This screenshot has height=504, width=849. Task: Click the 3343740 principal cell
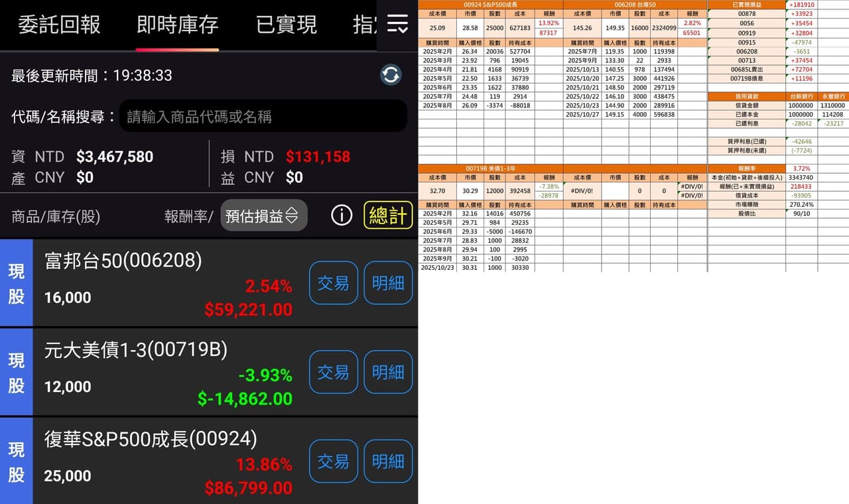[802, 177]
